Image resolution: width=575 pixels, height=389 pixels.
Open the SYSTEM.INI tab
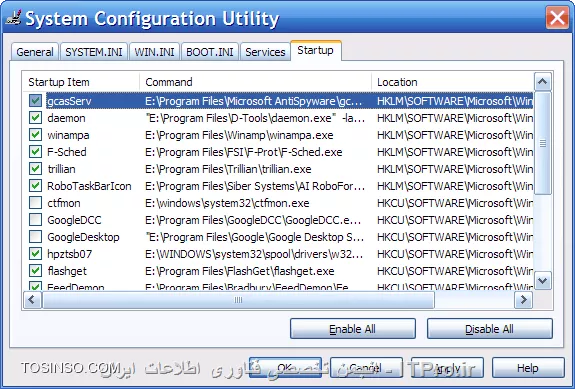pyautogui.click(x=94, y=52)
